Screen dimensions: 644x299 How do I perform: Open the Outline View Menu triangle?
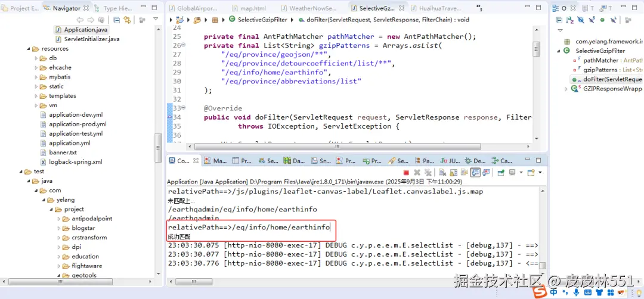[560, 30]
